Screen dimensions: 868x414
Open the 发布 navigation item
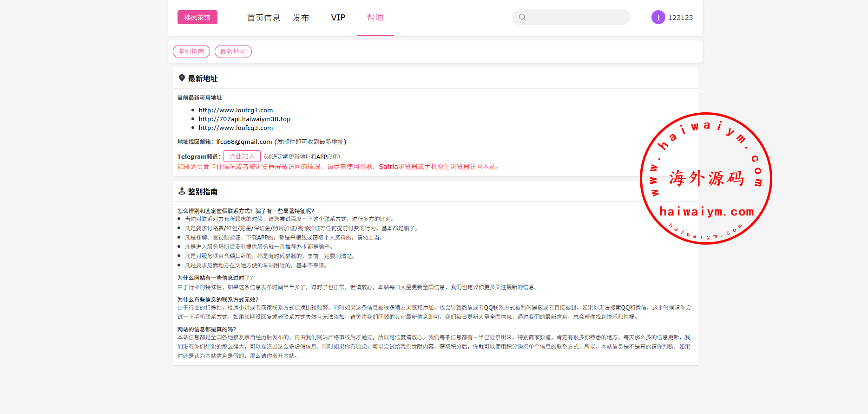click(301, 18)
